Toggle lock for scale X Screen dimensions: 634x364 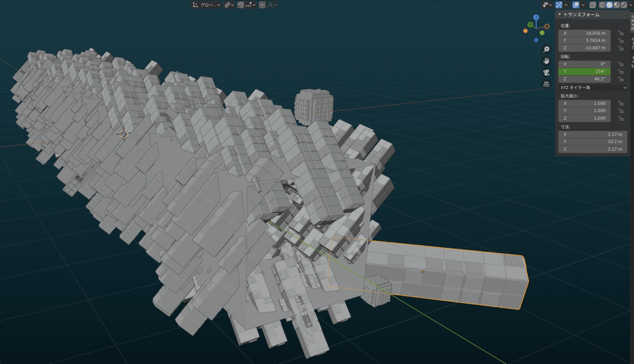pyautogui.click(x=621, y=103)
